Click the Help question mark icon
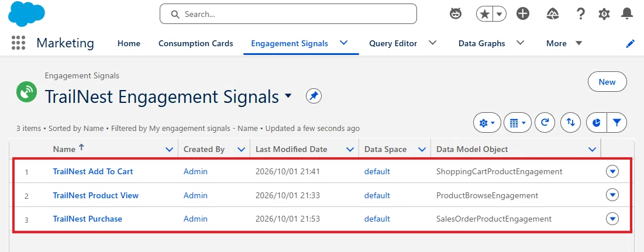 pyautogui.click(x=580, y=14)
